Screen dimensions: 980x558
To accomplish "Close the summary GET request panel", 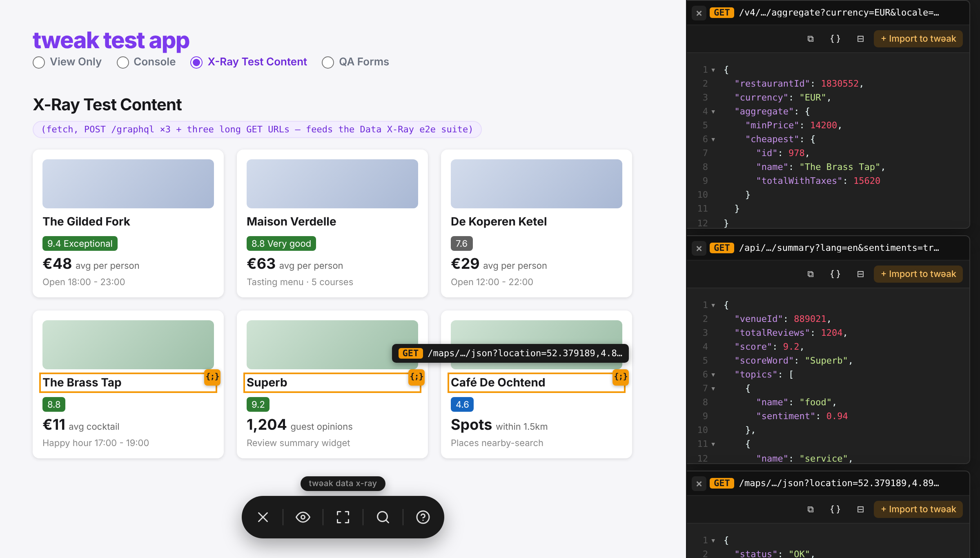I will point(699,248).
